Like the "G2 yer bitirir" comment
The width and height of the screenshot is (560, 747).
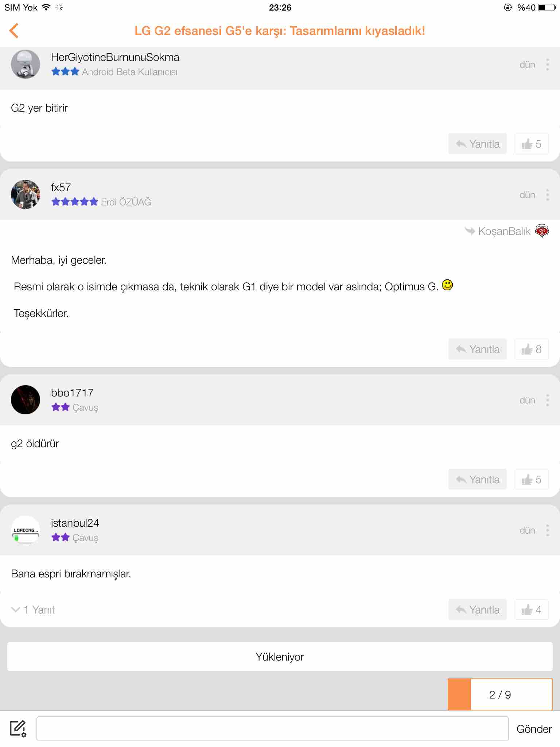coord(532,144)
